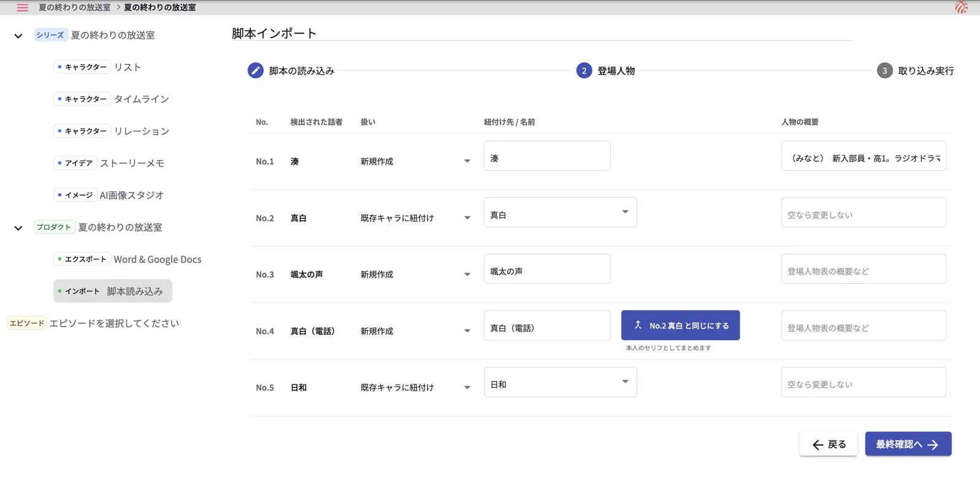The height and width of the screenshot is (477, 980).
Task: Select step 3 取り込み実行 circle
Action: pos(884,71)
